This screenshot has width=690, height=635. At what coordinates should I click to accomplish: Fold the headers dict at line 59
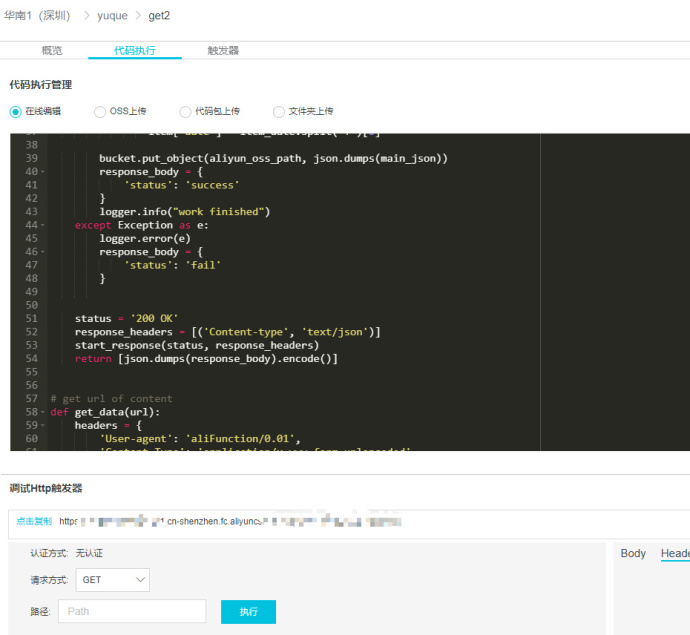43,426
